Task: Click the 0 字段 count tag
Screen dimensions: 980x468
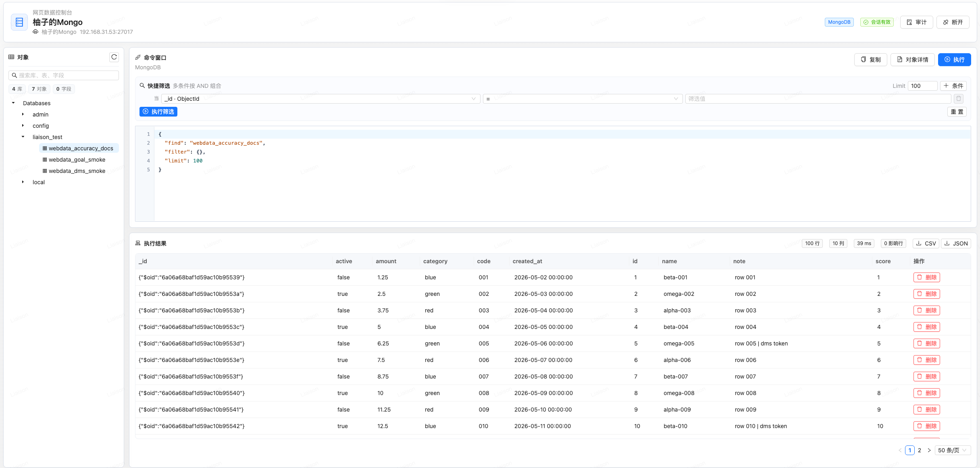Action: pos(64,89)
